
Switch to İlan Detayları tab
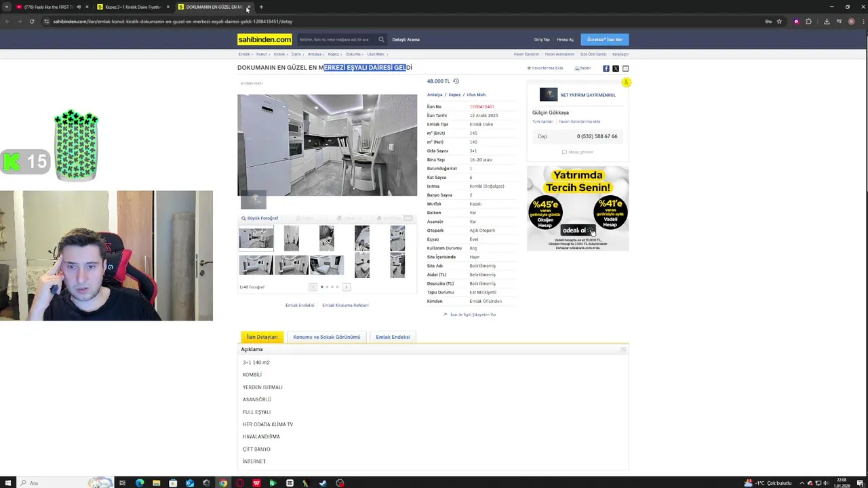click(262, 337)
